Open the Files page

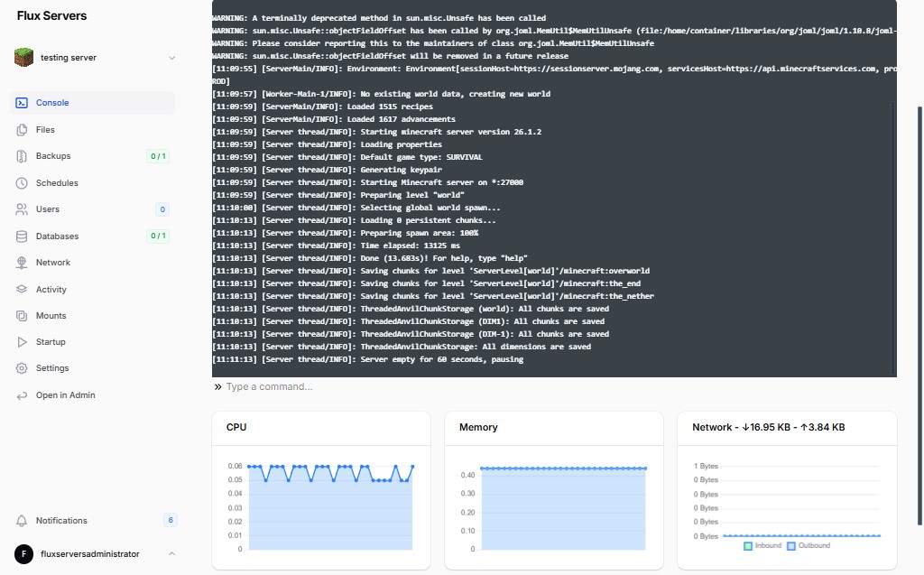pyautogui.click(x=93, y=130)
